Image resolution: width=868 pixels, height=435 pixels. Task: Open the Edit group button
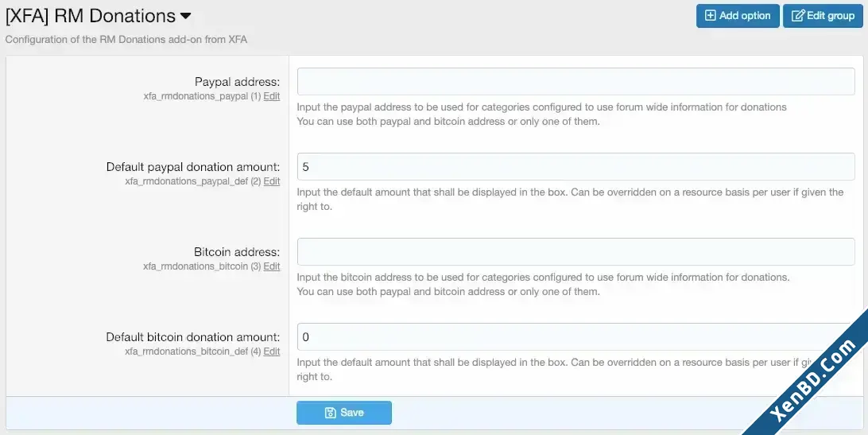[823, 16]
